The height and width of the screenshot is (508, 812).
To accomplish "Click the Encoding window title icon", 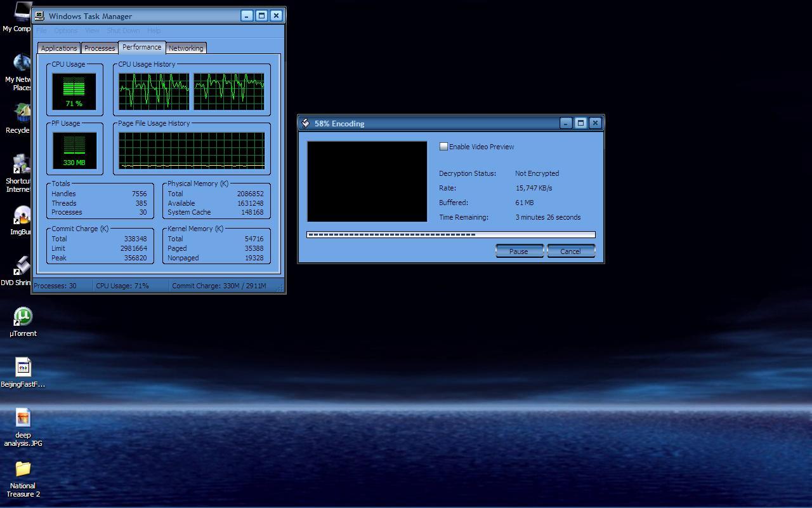I will click(x=305, y=123).
